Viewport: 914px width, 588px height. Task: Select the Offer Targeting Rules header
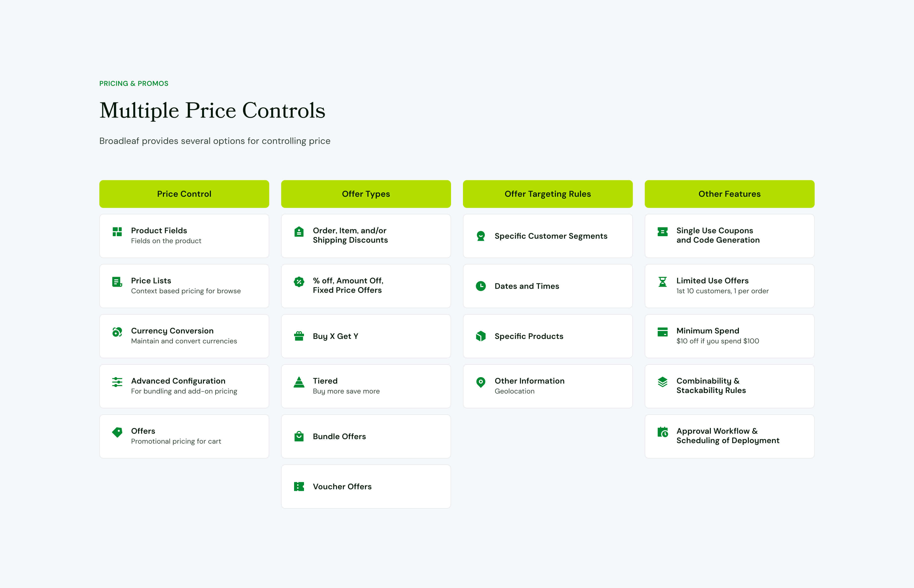(x=548, y=194)
